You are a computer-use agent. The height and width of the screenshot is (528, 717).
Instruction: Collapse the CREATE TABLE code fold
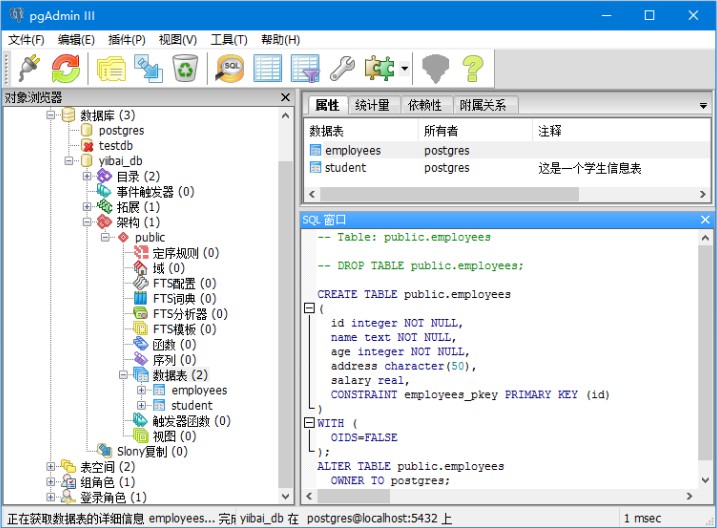(310, 308)
